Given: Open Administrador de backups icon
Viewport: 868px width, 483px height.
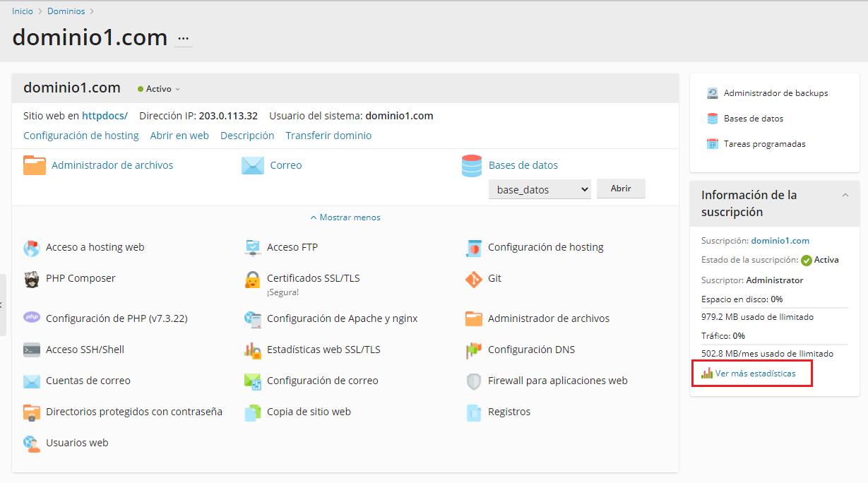Looking at the screenshot, I should (x=713, y=93).
